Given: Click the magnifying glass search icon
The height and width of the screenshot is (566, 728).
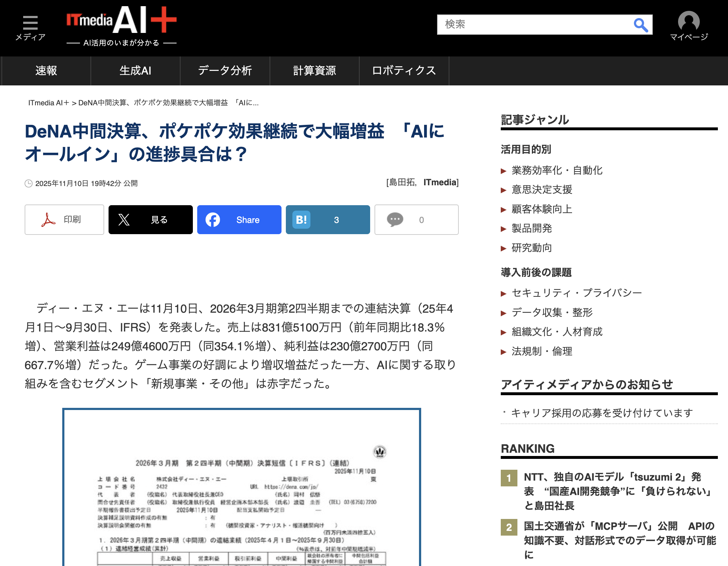Looking at the screenshot, I should point(640,25).
